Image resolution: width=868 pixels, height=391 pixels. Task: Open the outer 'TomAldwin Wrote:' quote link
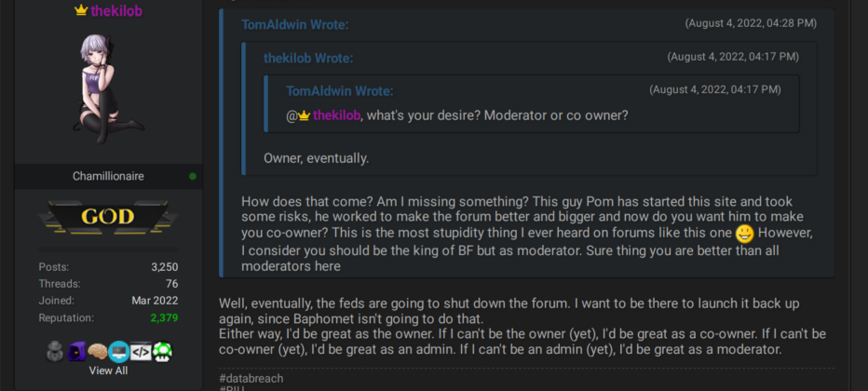[294, 24]
